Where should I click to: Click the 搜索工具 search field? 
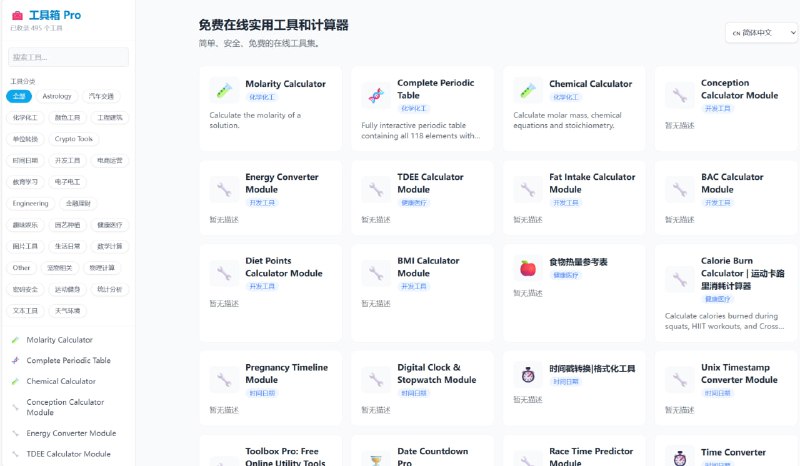(68, 57)
